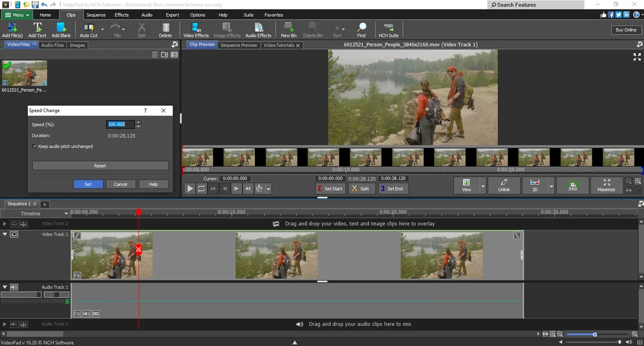
Task: Open the Export ribbon tab
Action: [173, 15]
